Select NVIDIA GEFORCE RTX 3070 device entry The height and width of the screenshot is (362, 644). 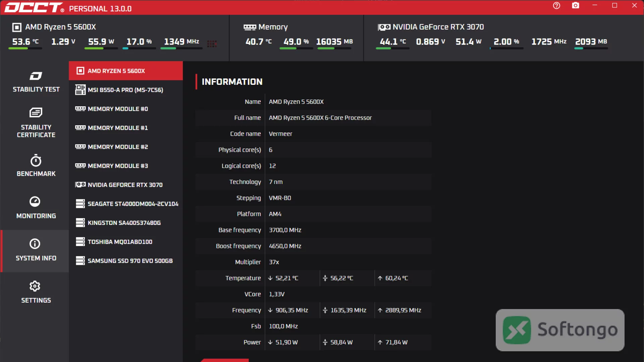point(126,185)
